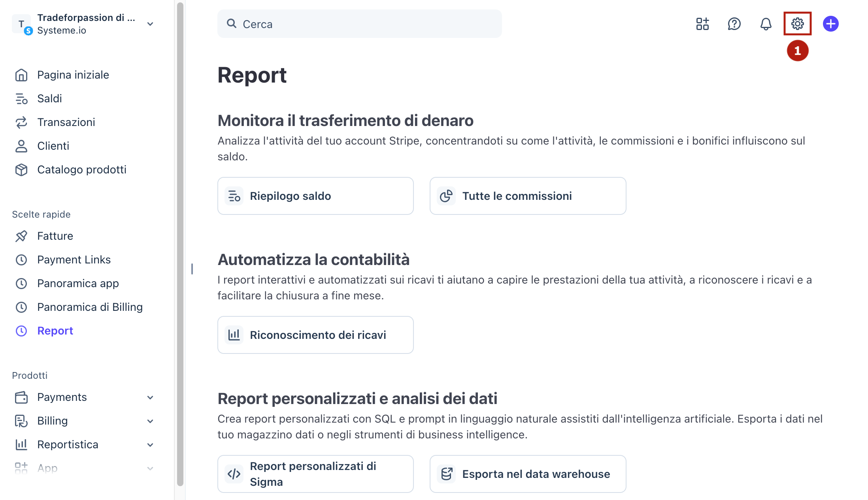
Task: Expand the Billing section chevron
Action: 150,421
